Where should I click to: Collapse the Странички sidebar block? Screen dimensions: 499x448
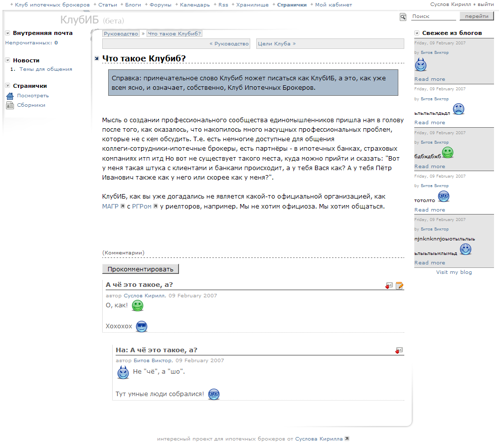7,86
